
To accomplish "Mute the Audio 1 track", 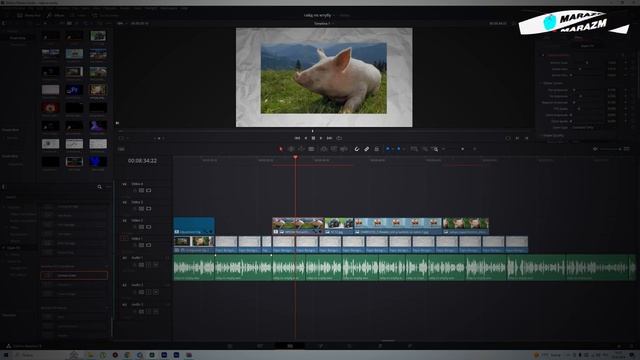I will click(x=156, y=265).
